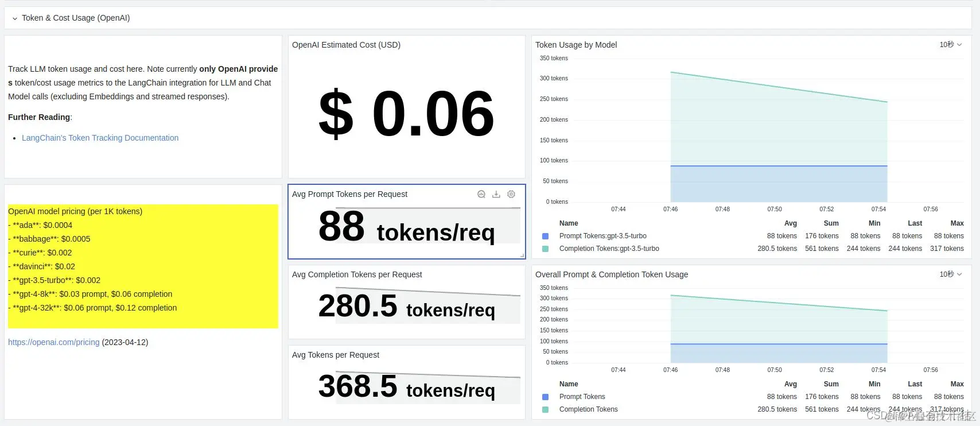Sort by Name column in Token Usage by Model
The width and height of the screenshot is (980, 426).
(569, 223)
